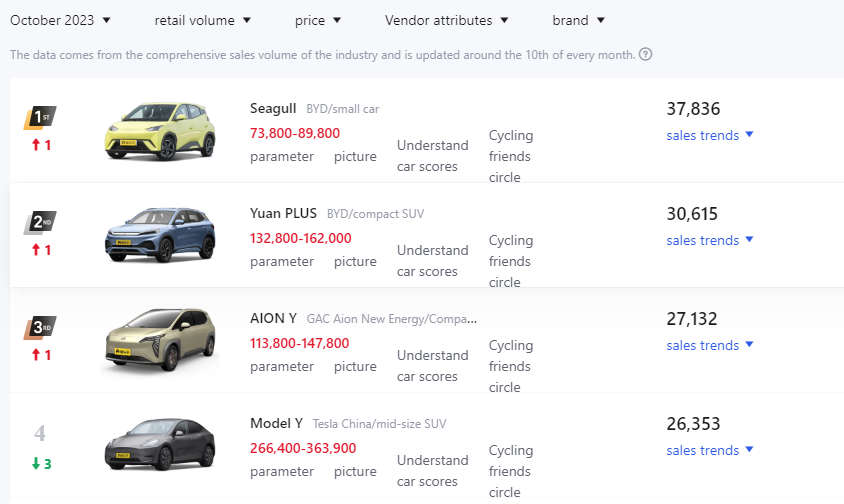Click the AION Y car thumbnail
Screen dimensions: 844x504
160,340
